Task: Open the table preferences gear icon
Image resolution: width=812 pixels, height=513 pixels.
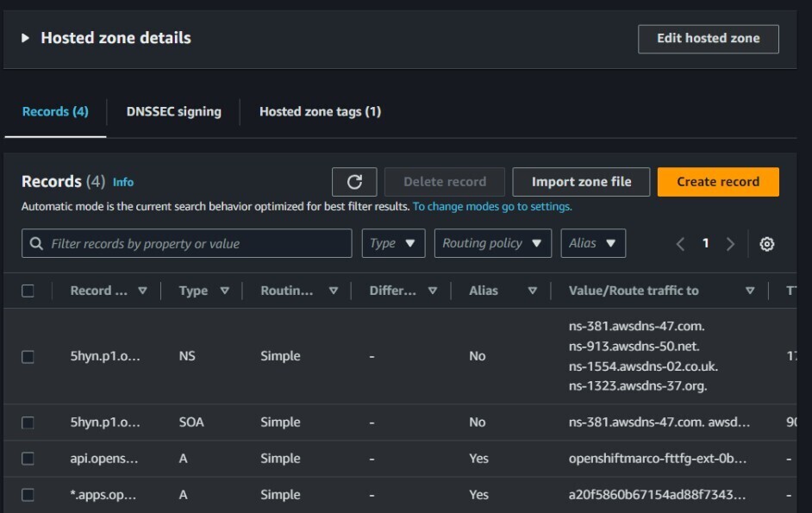Action: [x=766, y=244]
